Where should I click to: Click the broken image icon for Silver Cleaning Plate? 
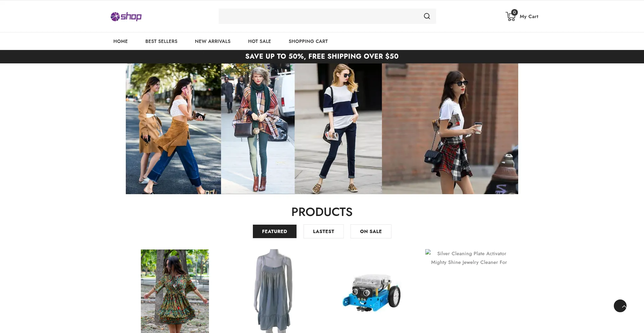click(428, 252)
